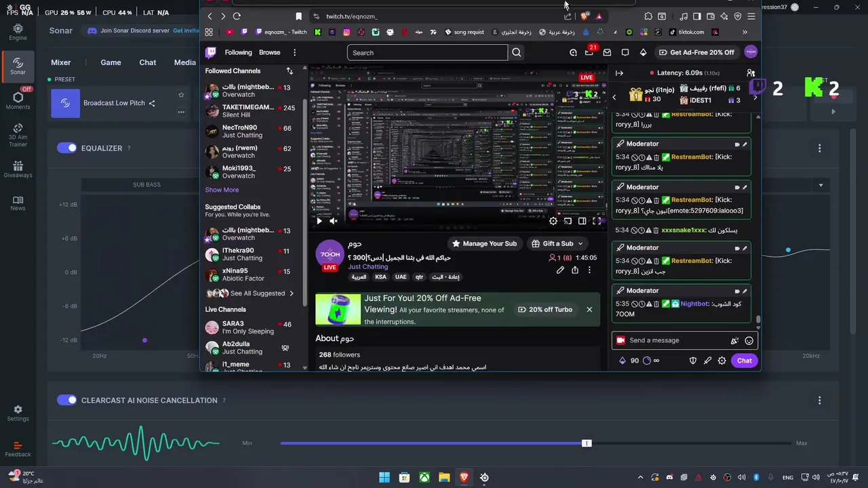Open Equalizer three-dot options menu
Image resolution: width=868 pixels, height=488 pixels.
(819, 148)
